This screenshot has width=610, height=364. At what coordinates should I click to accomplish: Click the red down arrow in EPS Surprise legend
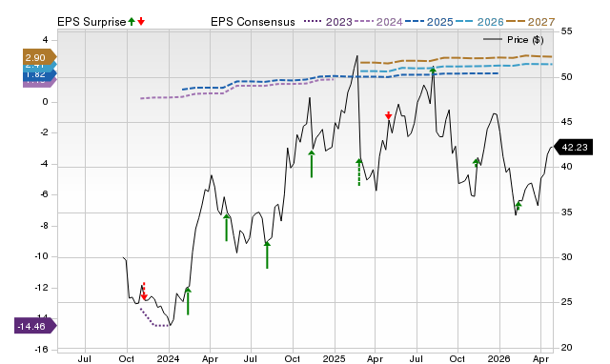[141, 22]
